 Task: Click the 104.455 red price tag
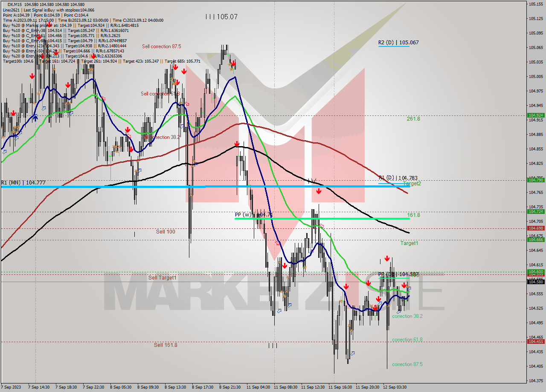click(x=536, y=341)
